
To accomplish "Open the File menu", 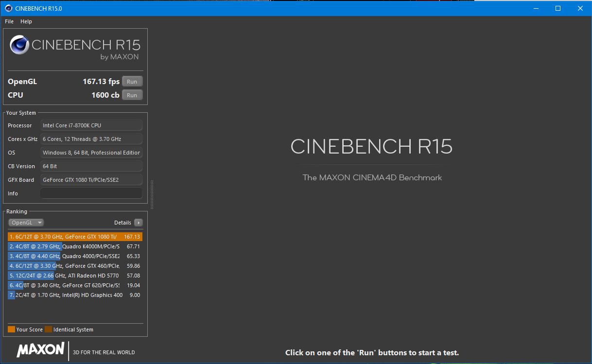I will click(x=9, y=21).
